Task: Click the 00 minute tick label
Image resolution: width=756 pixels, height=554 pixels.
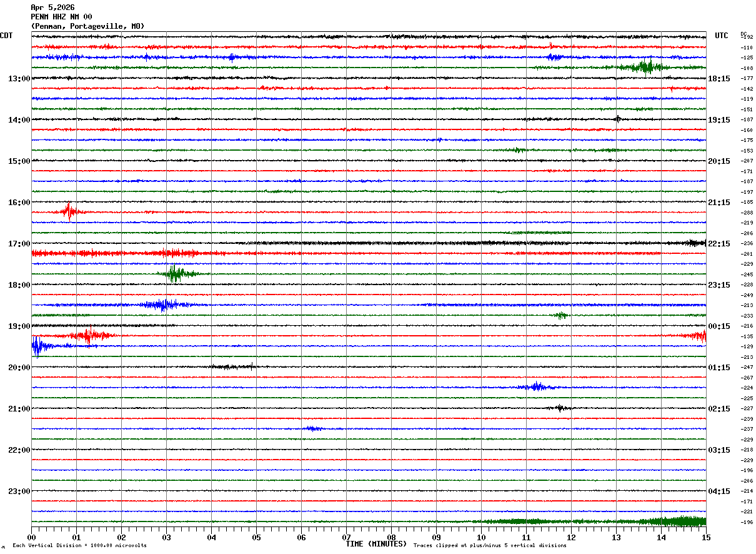Action: pos(32,538)
